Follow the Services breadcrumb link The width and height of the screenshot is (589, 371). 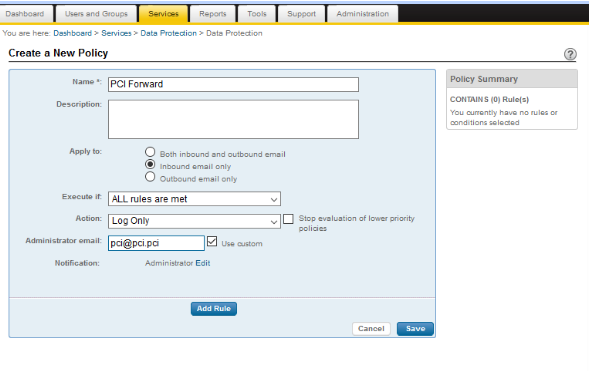(x=116, y=33)
